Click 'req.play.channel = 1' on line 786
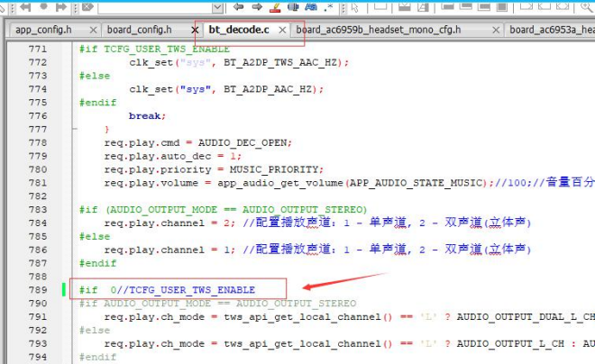This screenshot has width=595, height=364. tap(167, 250)
